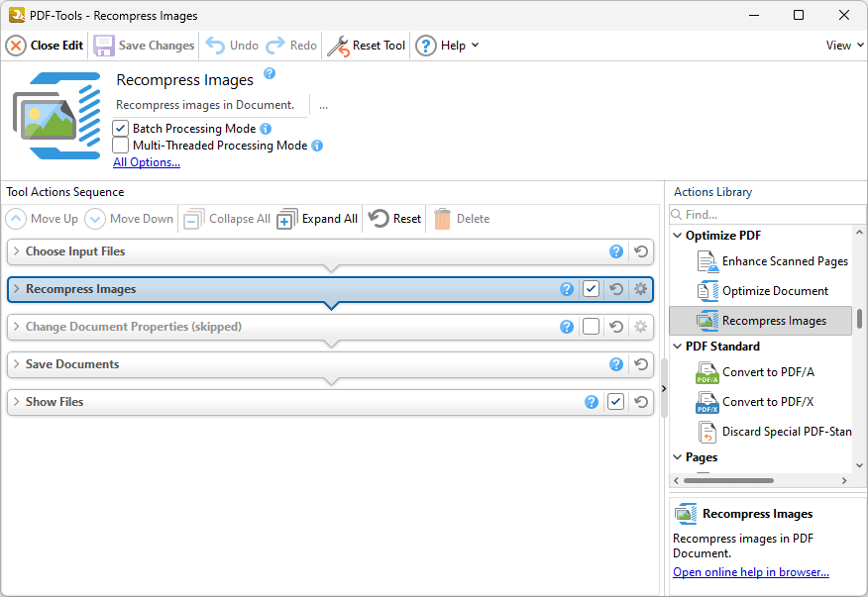Click the Reset sequence button
Viewport: 868px width, 597px height.
click(x=395, y=219)
